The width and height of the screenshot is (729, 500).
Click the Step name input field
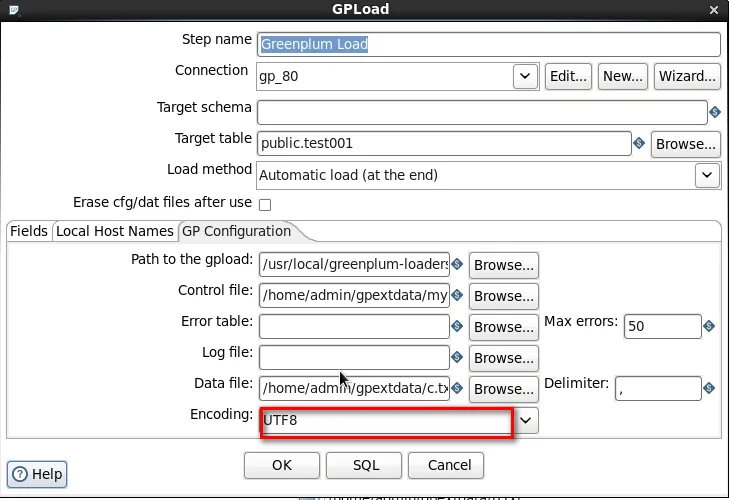489,44
